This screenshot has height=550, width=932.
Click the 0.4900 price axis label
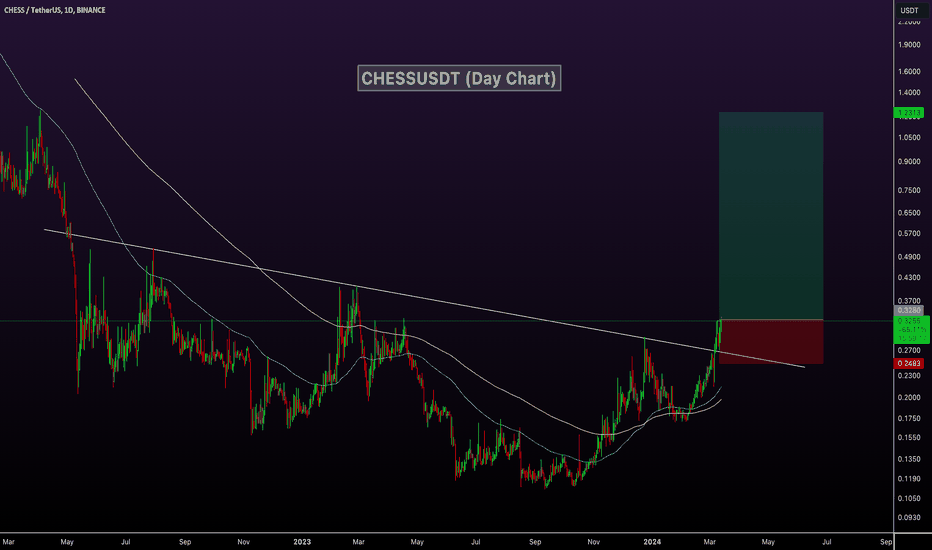tap(909, 257)
